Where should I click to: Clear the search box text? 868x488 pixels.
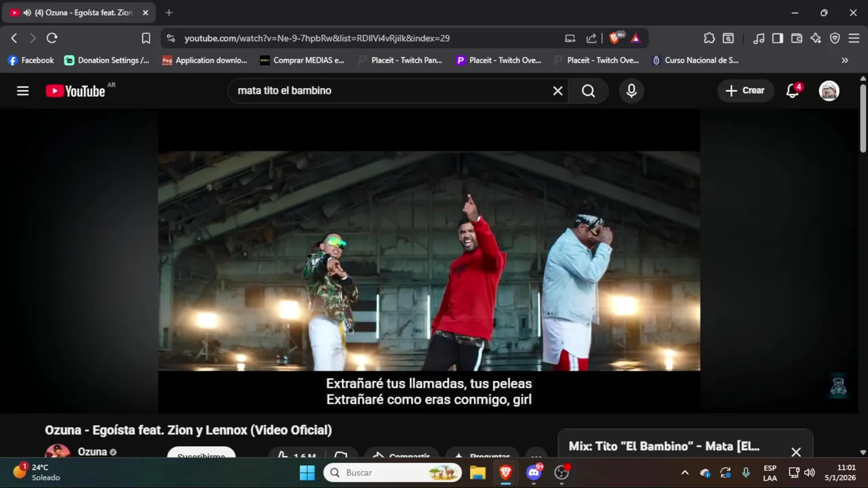coord(557,91)
